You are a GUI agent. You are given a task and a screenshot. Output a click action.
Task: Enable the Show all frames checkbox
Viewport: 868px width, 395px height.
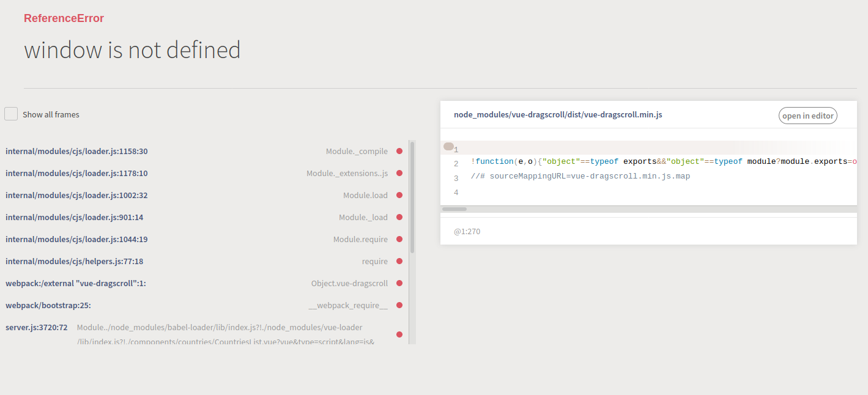click(x=11, y=114)
